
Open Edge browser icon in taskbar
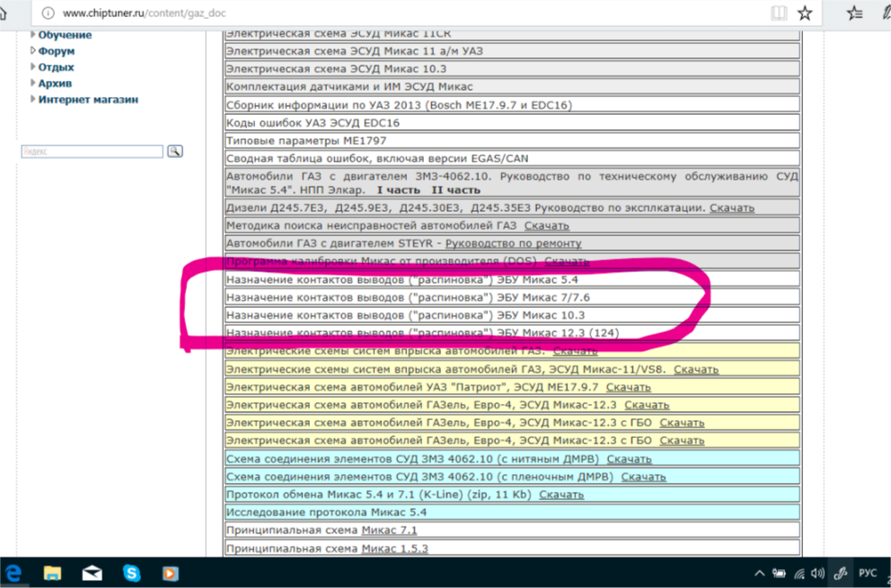pyautogui.click(x=13, y=573)
